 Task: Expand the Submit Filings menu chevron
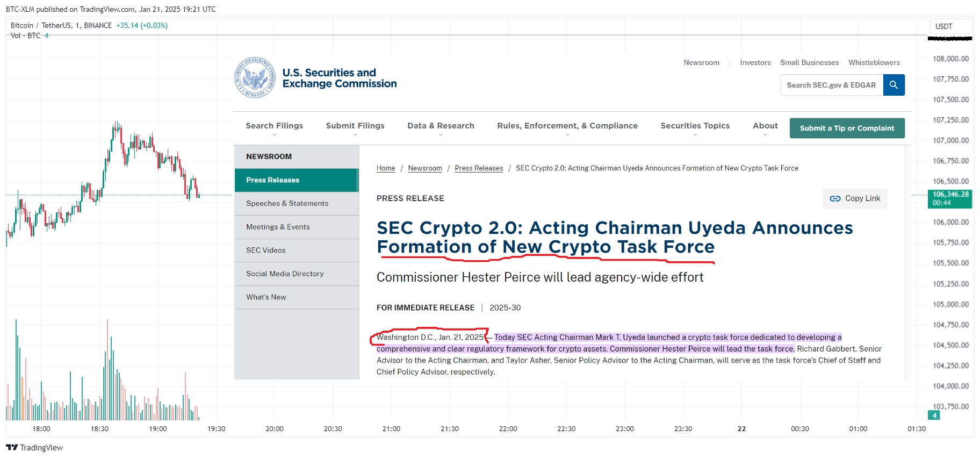355,135
